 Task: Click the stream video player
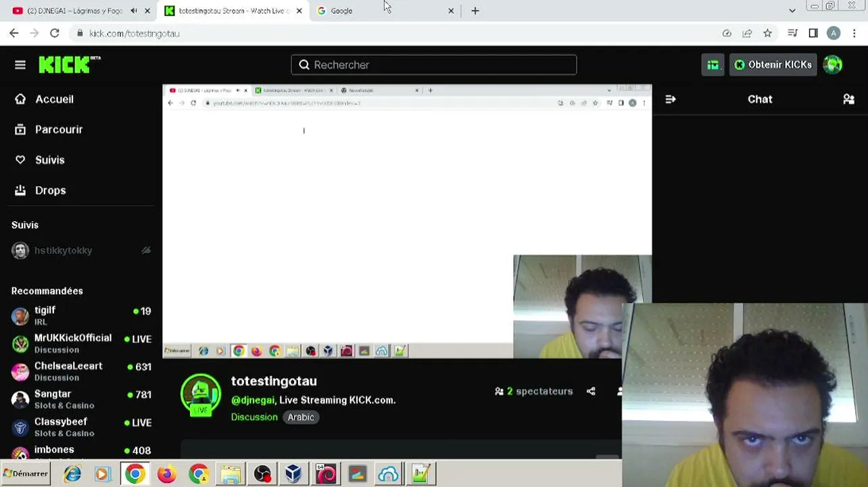[407, 221]
